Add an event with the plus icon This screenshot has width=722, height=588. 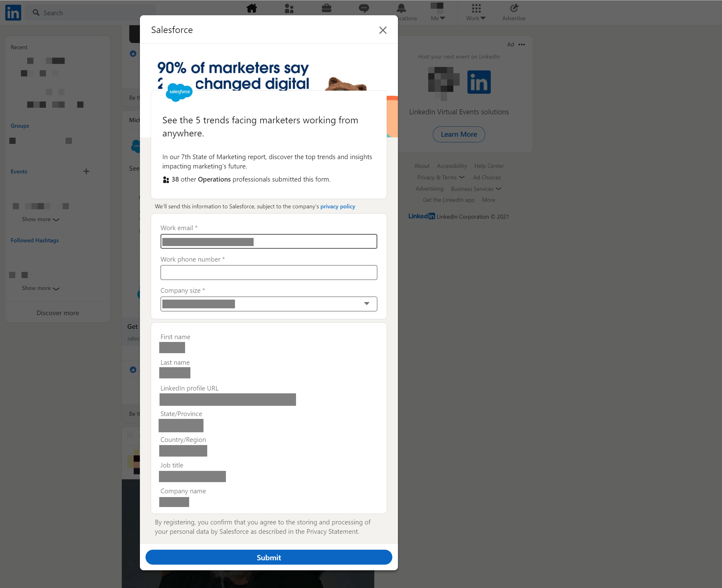tap(86, 171)
